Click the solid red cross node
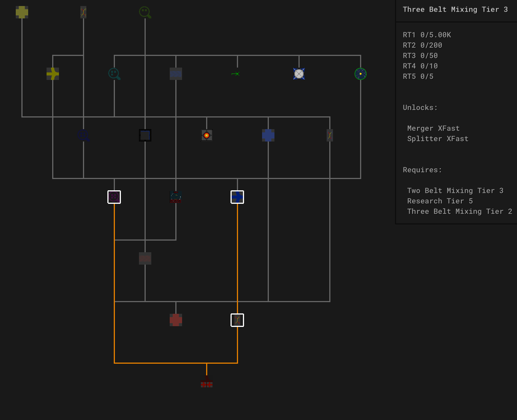The image size is (517, 420). 176,320
